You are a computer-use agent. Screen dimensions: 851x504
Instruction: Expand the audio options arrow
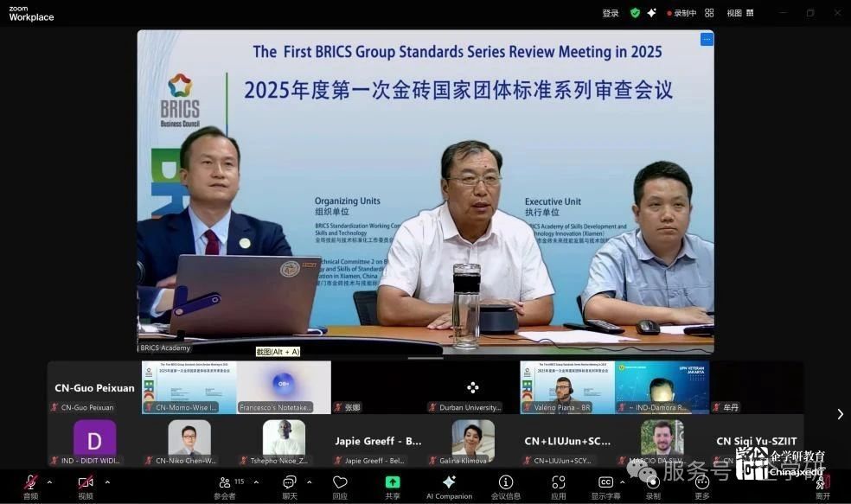tap(49, 482)
